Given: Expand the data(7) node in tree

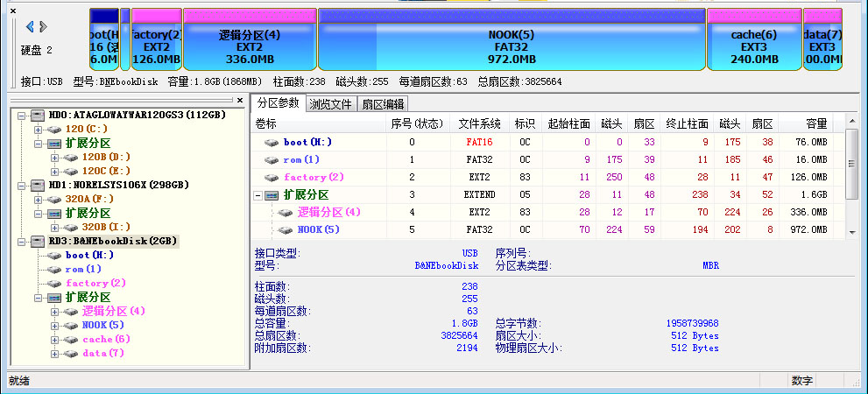Looking at the screenshot, I should pos(54,353).
